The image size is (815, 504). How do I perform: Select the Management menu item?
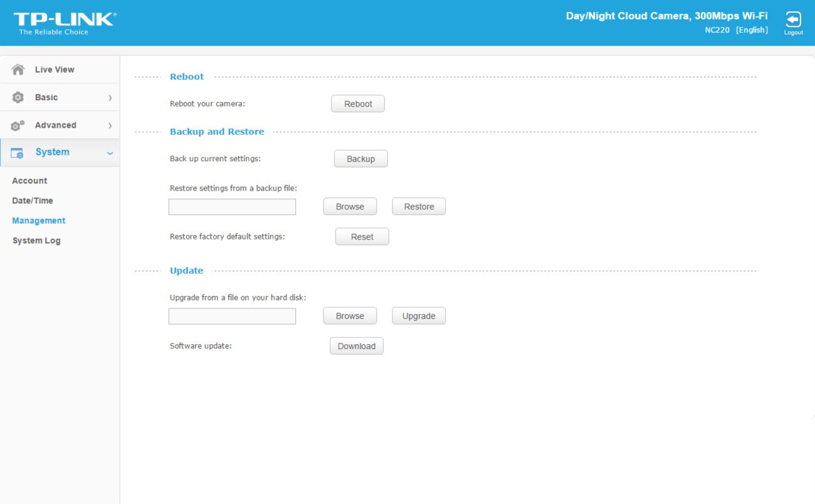click(39, 221)
